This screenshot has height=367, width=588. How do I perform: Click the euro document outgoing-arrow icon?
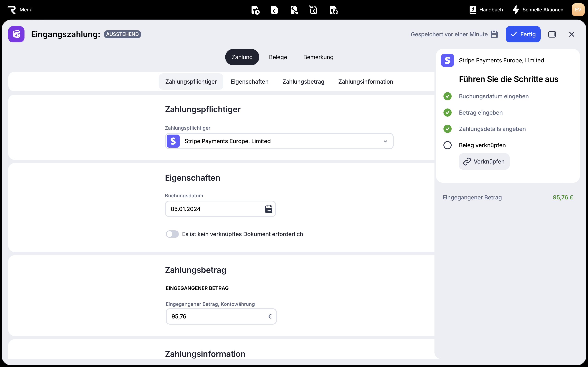294,10
